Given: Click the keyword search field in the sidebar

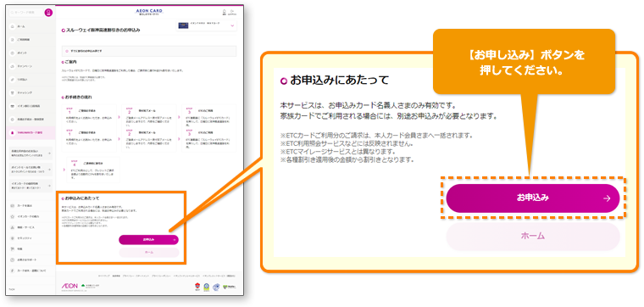Looking at the screenshot, I should pos(25,13).
